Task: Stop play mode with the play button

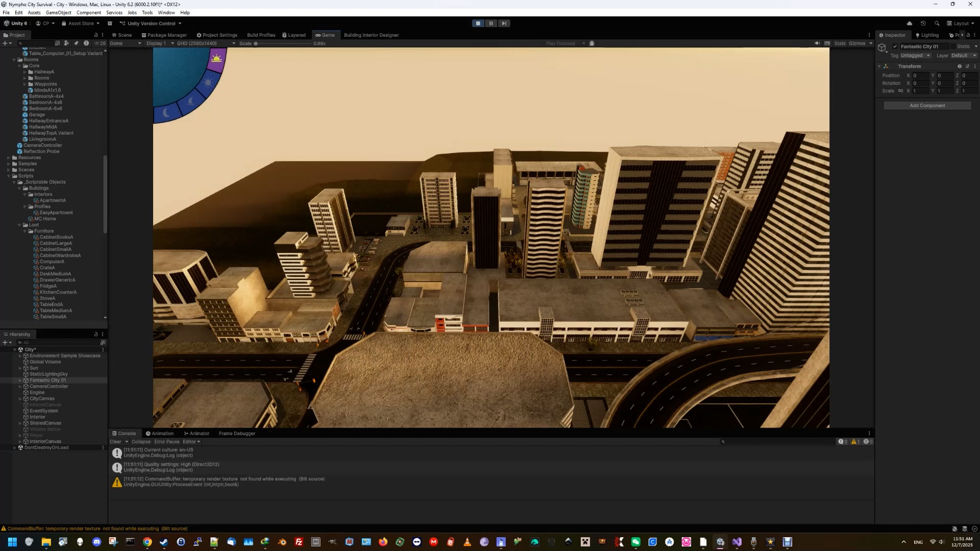Action: 478,23
